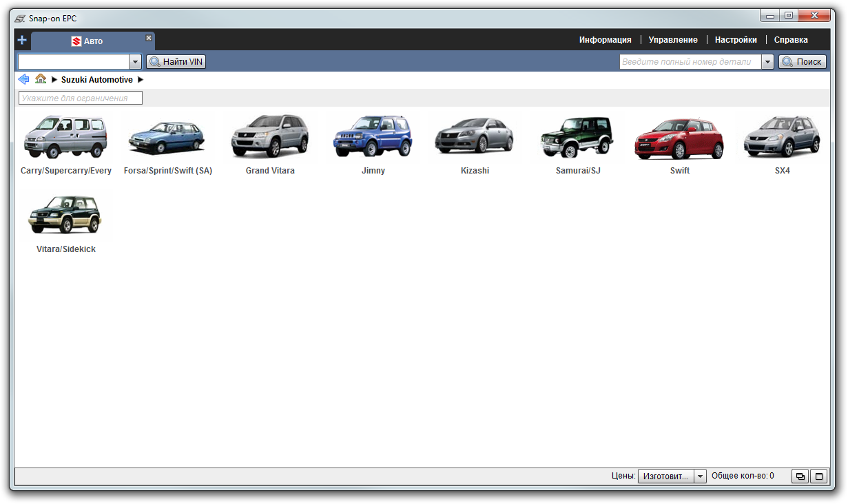
Task: Select the Kizashi sedan image
Action: (x=475, y=136)
